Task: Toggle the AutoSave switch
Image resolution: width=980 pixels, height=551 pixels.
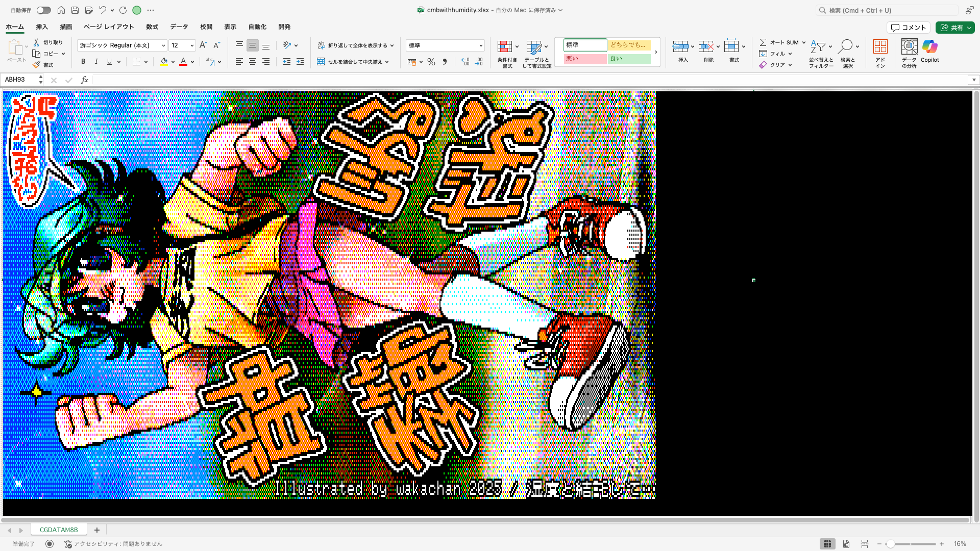Action: 43,10
